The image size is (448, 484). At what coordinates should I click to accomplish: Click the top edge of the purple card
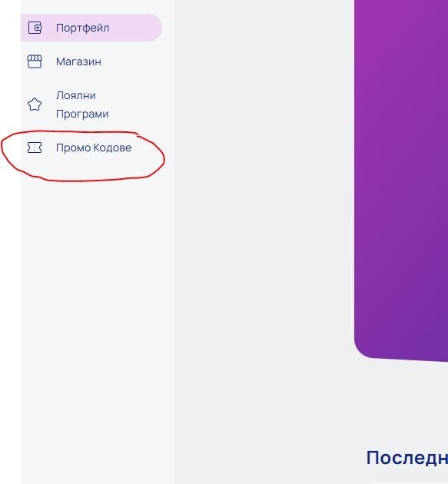401,1
